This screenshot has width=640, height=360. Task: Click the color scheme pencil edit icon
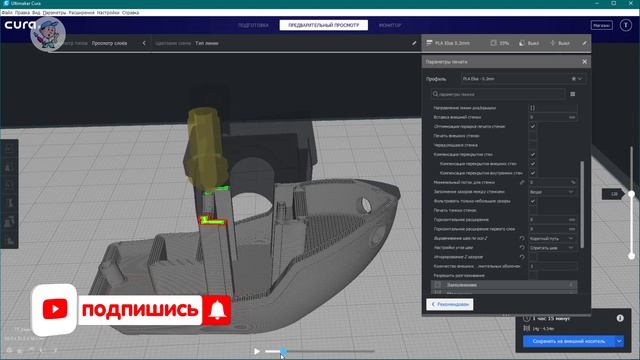point(414,43)
